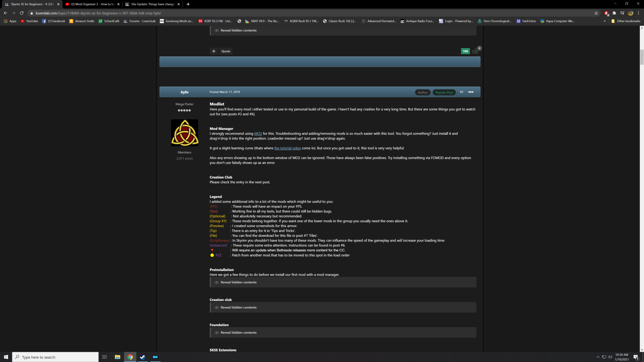The width and height of the screenshot is (644, 362).
Task: Open post options three-dots menu
Action: (471, 92)
